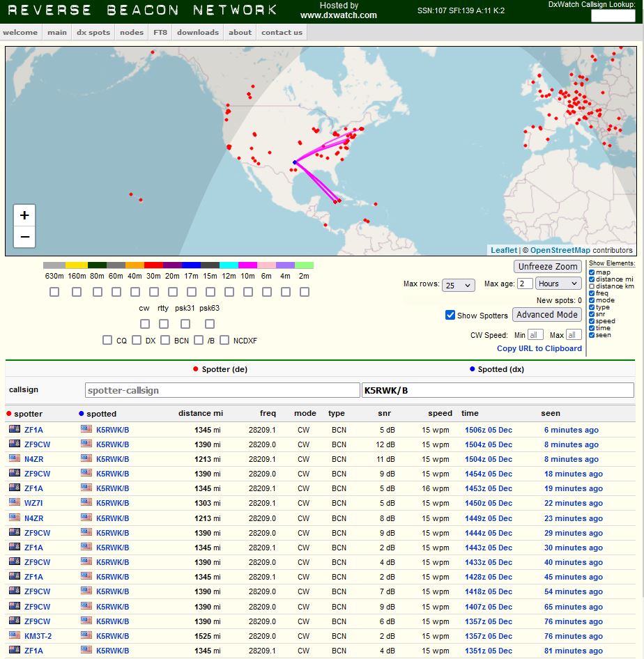Check the rtty mode checkbox
This screenshot has width=644, height=659.
[164, 324]
